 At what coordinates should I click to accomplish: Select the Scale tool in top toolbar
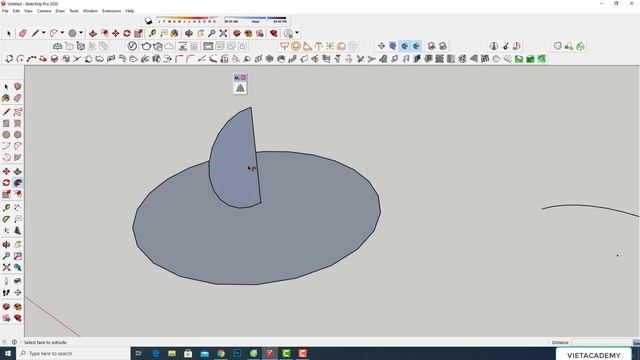[x=138, y=33]
